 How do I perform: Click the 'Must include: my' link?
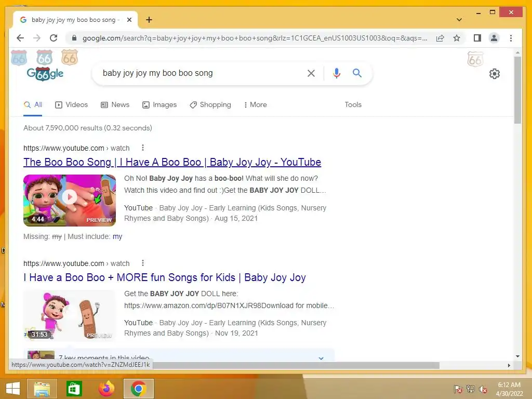(x=117, y=236)
